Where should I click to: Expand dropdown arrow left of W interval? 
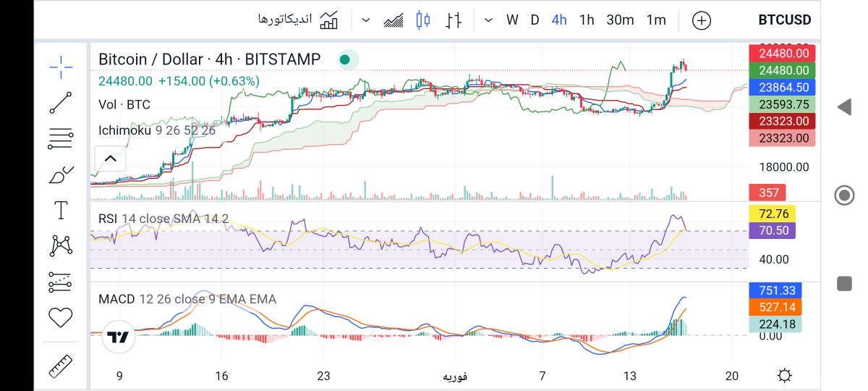[488, 20]
